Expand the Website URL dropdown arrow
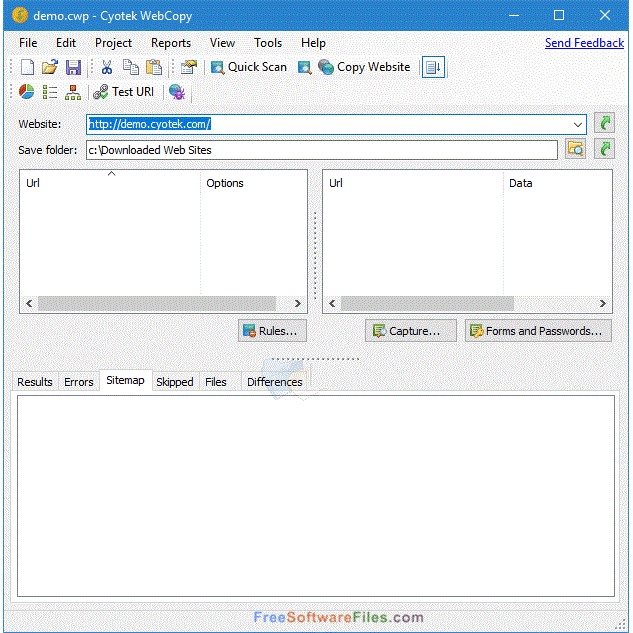 578,125
